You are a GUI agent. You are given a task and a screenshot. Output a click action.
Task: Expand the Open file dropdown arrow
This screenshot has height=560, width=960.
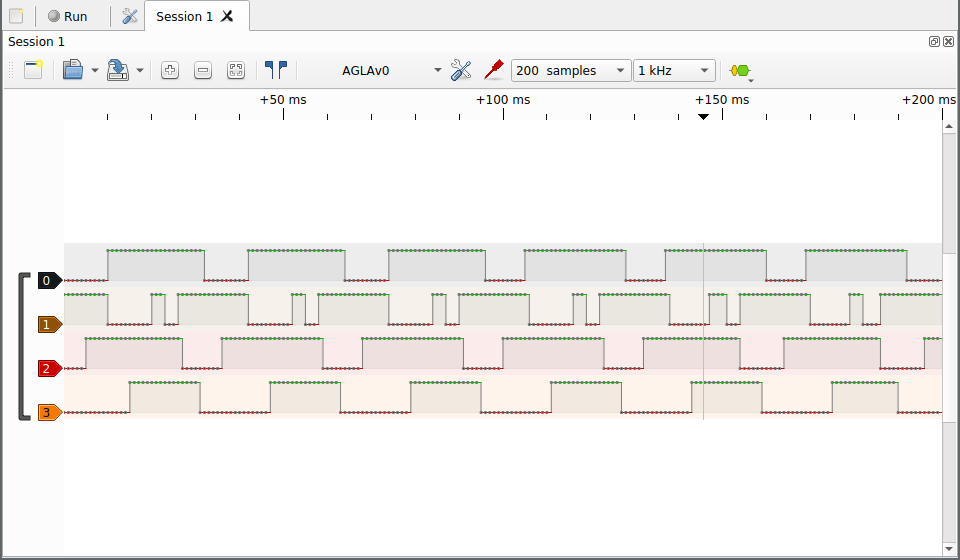tap(95, 70)
